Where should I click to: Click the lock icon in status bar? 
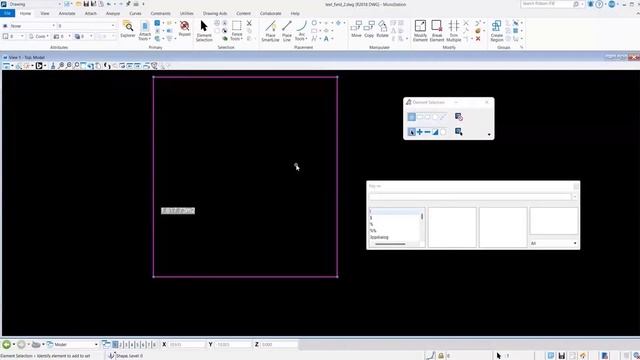click(441, 356)
